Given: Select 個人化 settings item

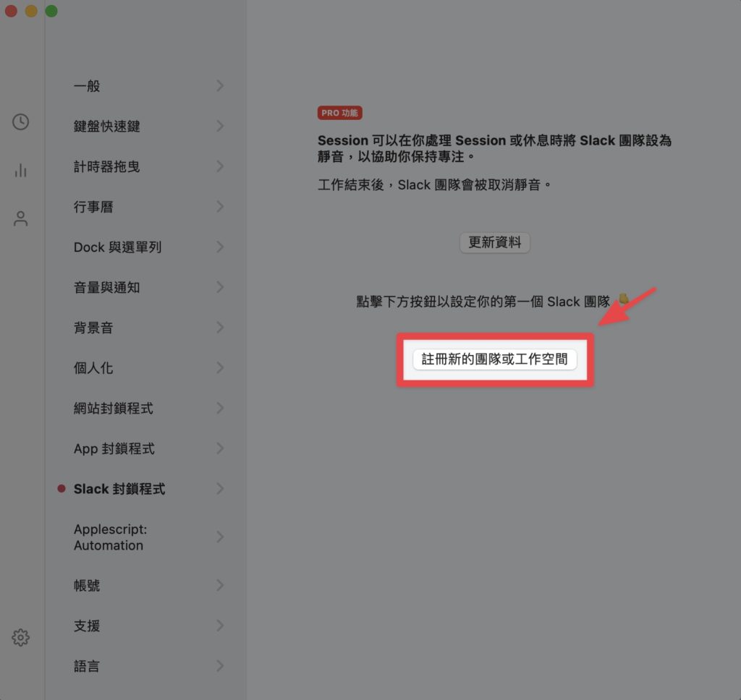Looking at the screenshot, I should [148, 368].
